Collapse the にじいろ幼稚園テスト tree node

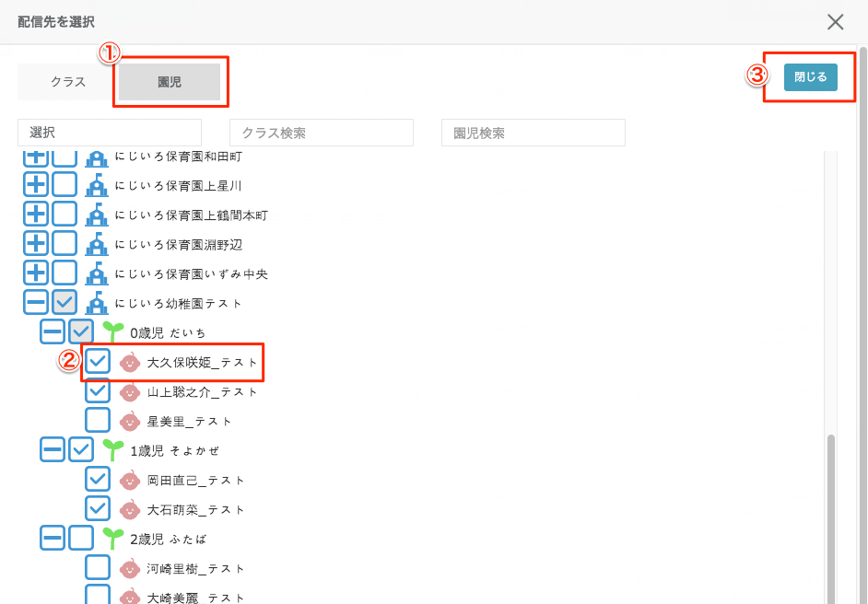[x=35, y=303]
